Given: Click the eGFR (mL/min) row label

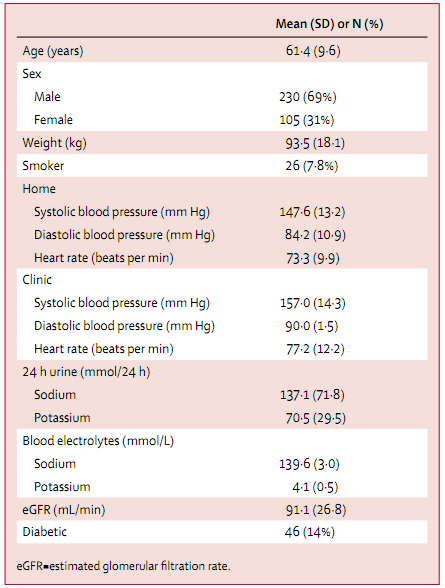Looking at the screenshot, I should [64, 510].
